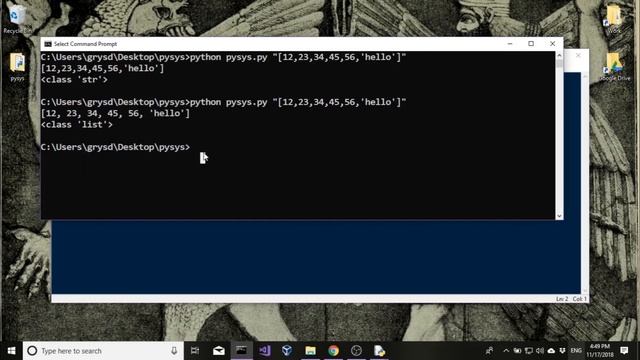The height and width of the screenshot is (360, 640).
Task: Open the ENG language input selector
Action: click(x=576, y=351)
